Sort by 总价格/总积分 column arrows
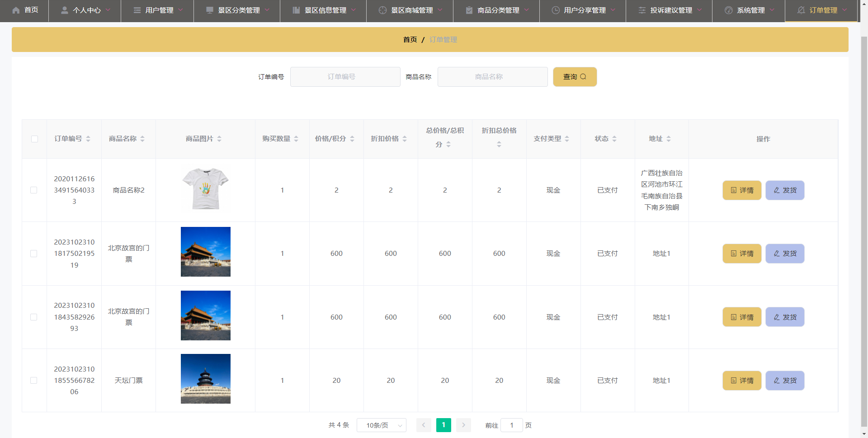 (448, 144)
